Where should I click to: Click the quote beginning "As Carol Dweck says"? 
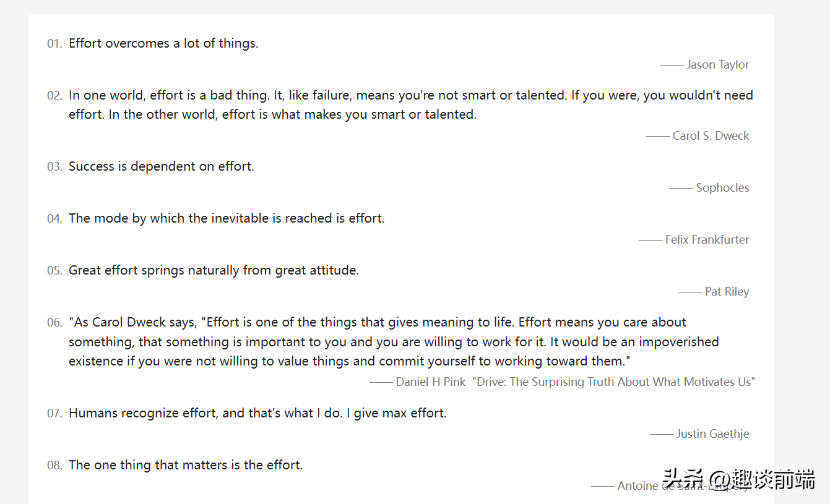(x=394, y=341)
